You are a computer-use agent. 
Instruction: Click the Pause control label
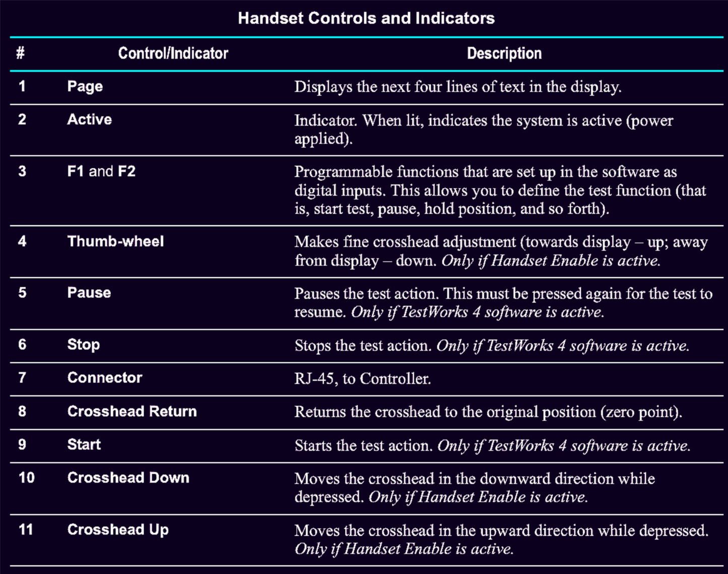[89, 293]
